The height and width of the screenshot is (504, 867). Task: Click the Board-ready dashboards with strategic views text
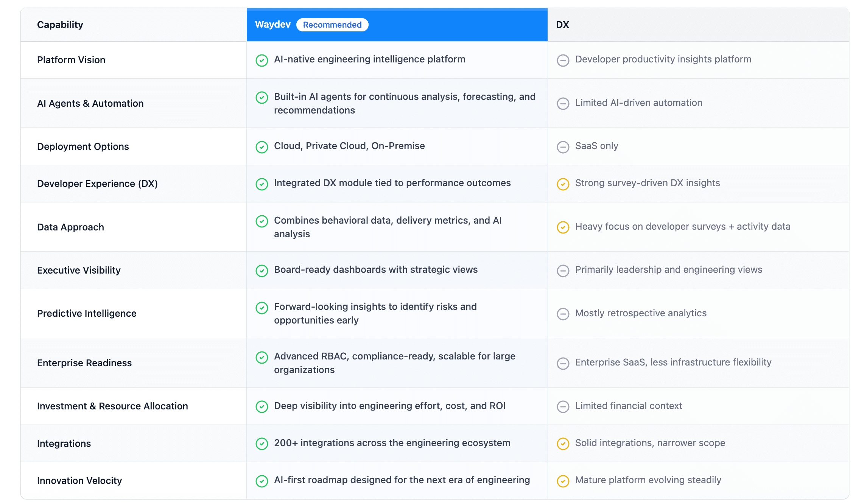[x=375, y=270]
